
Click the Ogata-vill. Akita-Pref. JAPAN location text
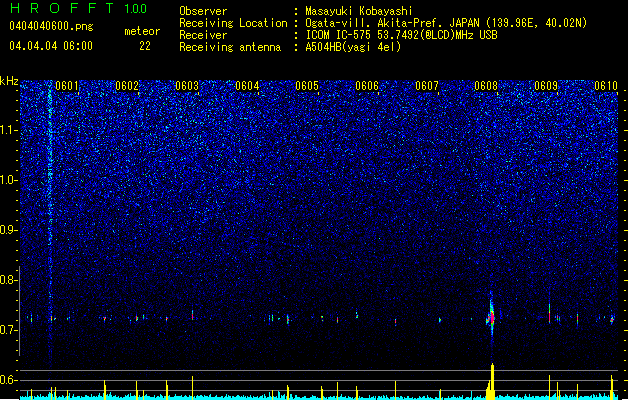coord(446,23)
